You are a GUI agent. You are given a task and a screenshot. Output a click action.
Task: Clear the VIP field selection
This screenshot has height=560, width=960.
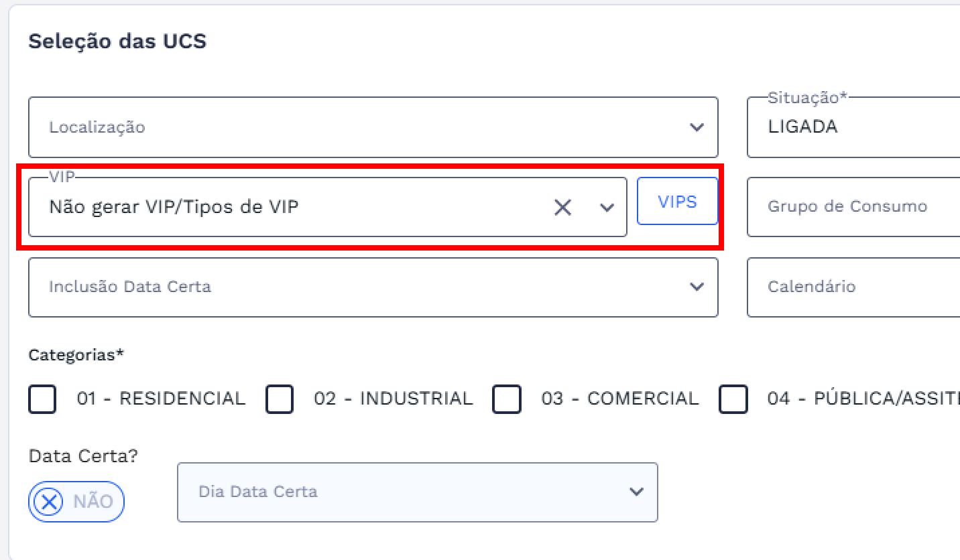(562, 208)
